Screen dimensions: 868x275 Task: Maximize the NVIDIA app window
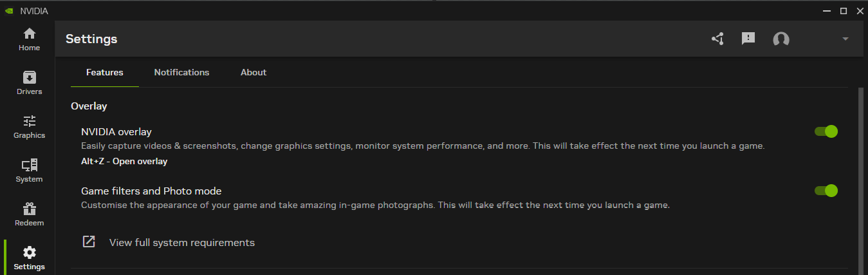[844, 10]
